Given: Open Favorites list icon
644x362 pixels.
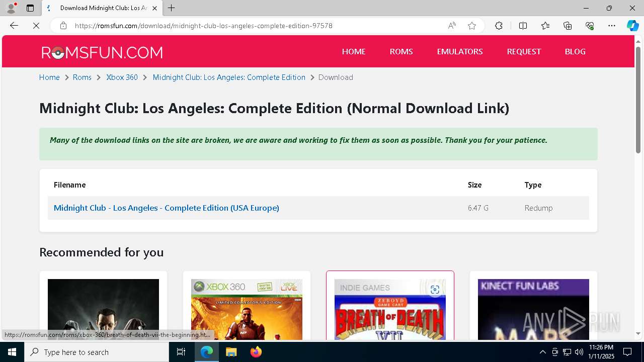Looking at the screenshot, I should point(545,26).
